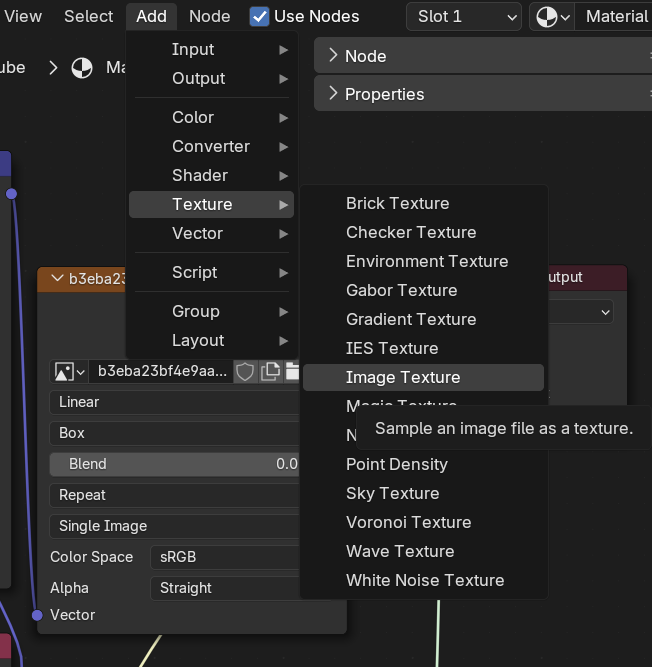Click the new image copy icon

point(270,372)
